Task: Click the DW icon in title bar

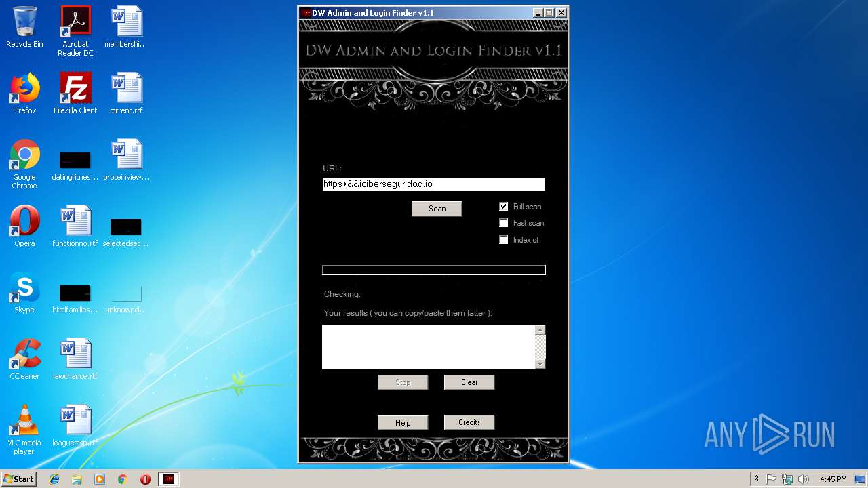Action: 306,13
